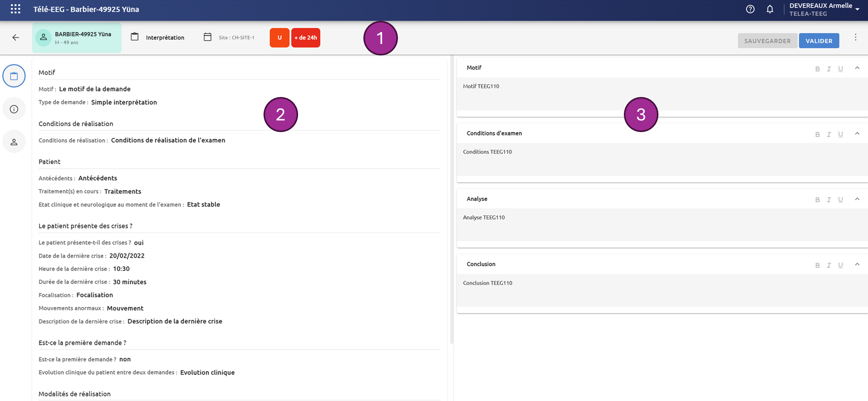Click into the Conditions TEEG110 text field

[x=662, y=159]
